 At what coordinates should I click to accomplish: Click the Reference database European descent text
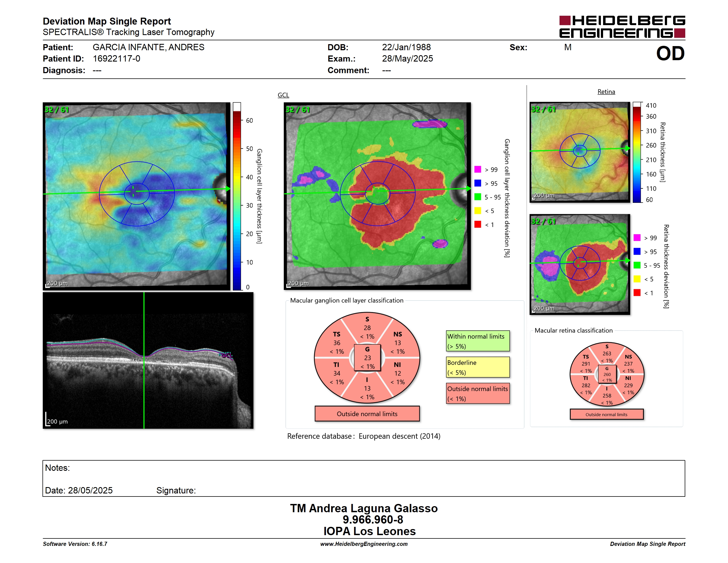[x=364, y=436]
